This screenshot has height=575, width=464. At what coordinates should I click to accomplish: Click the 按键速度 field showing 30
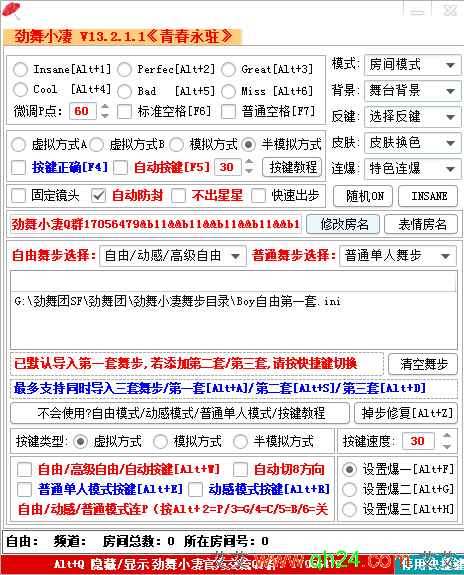[419, 441]
